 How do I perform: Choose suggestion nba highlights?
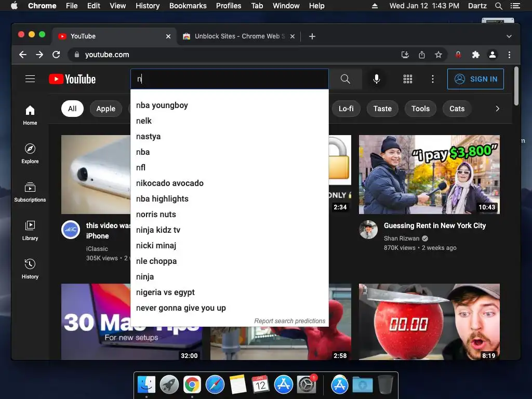pos(229,199)
